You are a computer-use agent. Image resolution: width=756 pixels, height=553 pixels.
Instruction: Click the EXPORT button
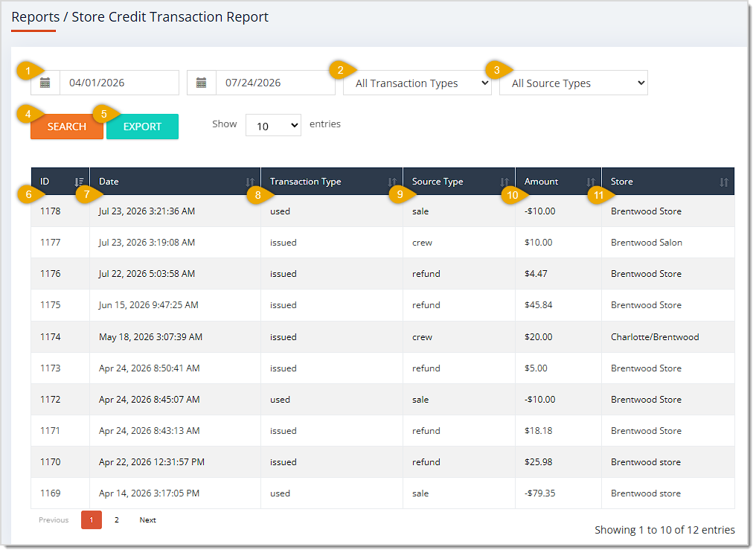pos(142,127)
